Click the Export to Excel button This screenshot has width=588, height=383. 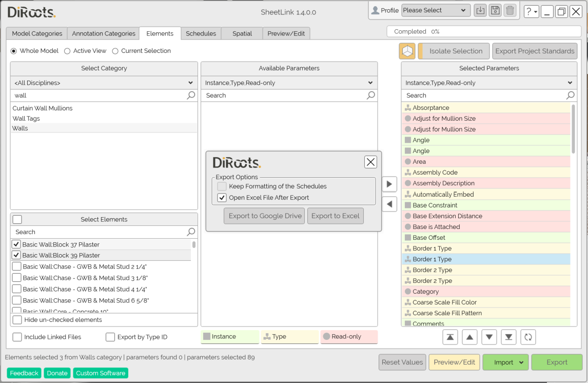click(x=335, y=216)
